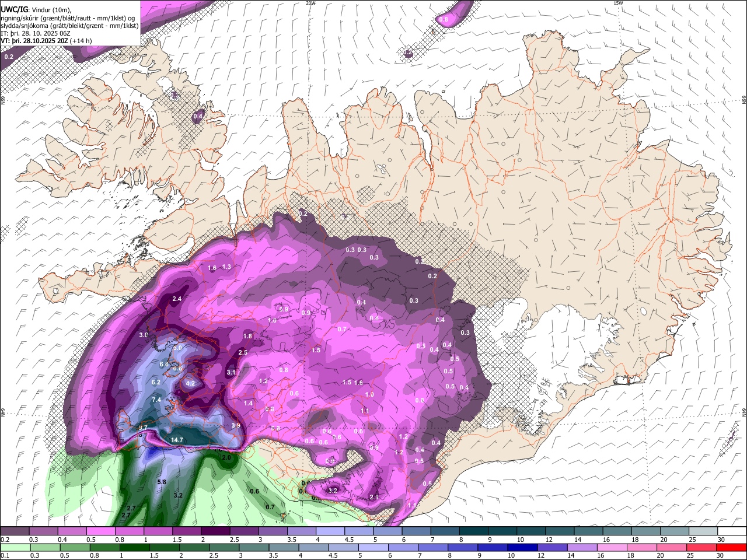Click the light lavender 4 swatch, upper scale
Screen dimensions: 747x560
330,531
